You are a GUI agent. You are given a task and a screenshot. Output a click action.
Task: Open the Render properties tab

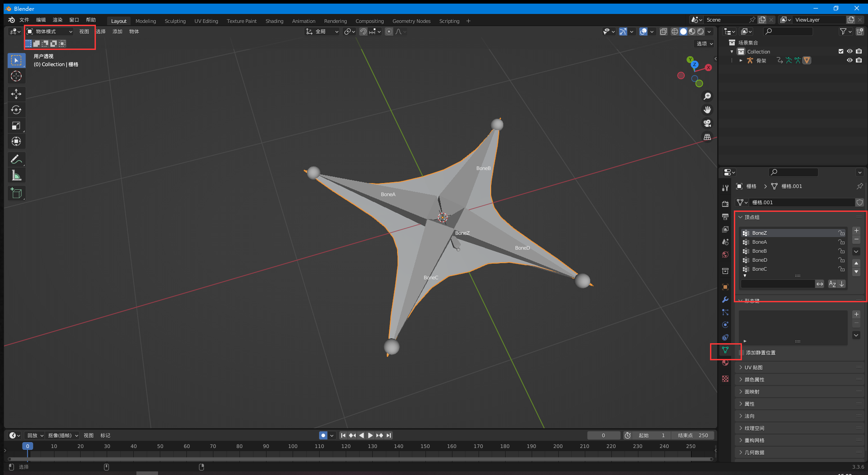725,204
